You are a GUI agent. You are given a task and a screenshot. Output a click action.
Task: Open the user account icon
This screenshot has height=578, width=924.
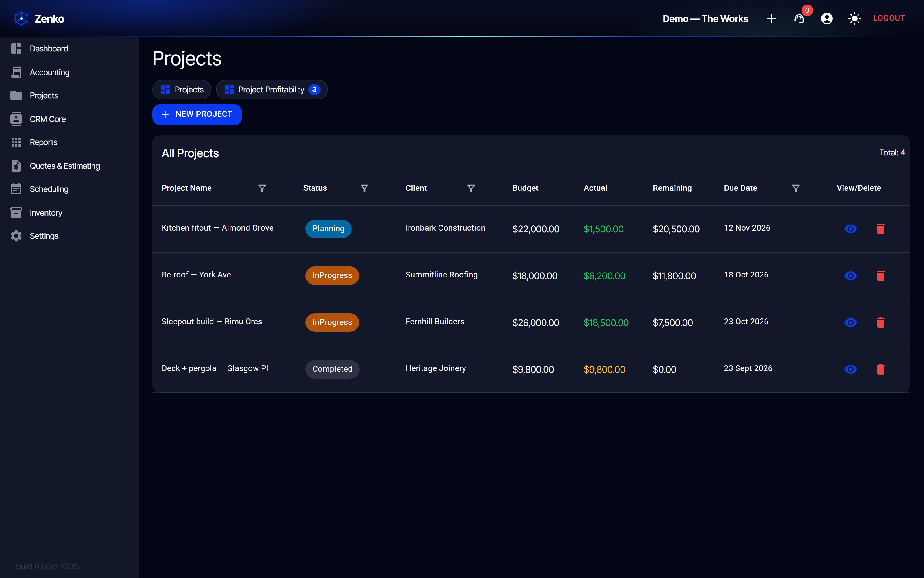[827, 18]
